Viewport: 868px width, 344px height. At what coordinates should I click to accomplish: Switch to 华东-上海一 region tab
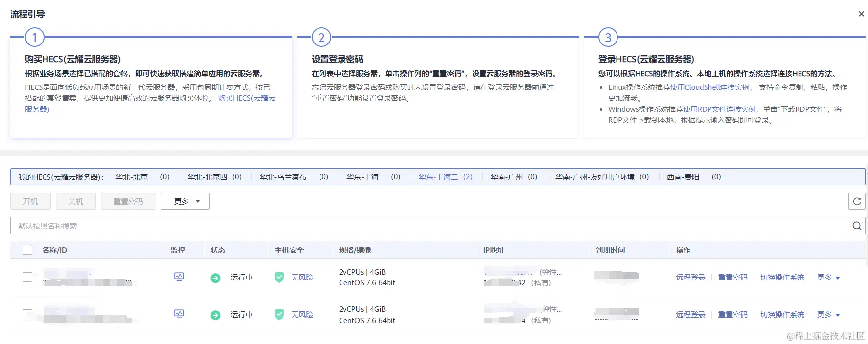(373, 177)
